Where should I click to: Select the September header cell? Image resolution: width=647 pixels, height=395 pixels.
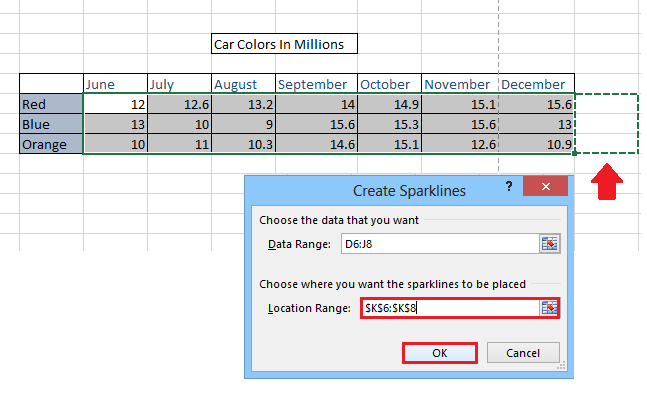tap(316, 84)
